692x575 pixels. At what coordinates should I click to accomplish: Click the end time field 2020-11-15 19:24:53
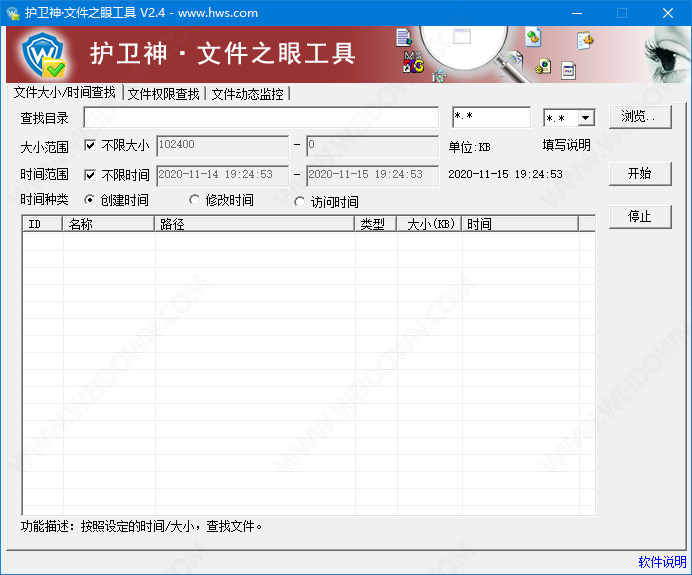click(372, 176)
